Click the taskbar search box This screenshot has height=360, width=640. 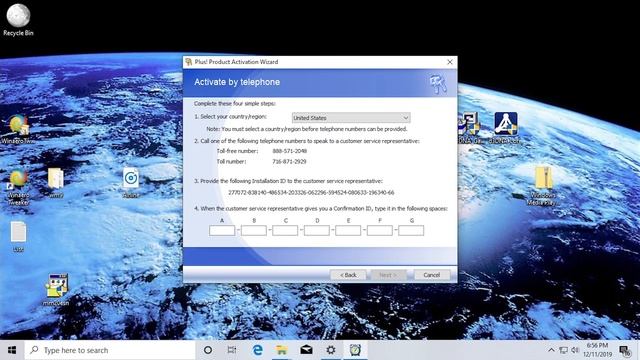110,350
